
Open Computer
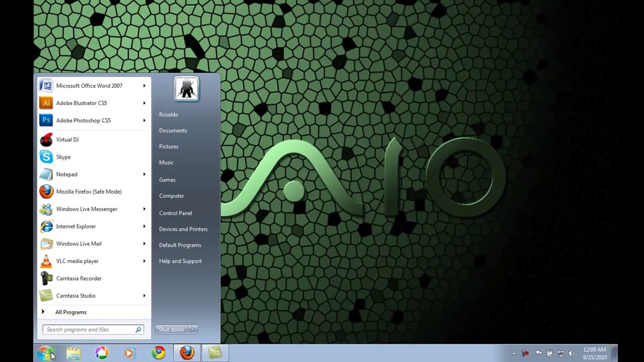click(172, 196)
